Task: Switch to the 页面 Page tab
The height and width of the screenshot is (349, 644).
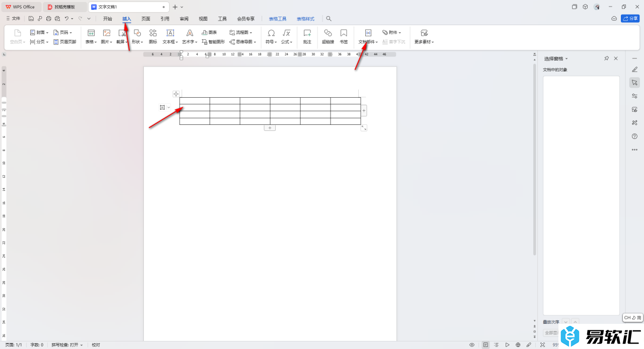Action: tap(146, 19)
